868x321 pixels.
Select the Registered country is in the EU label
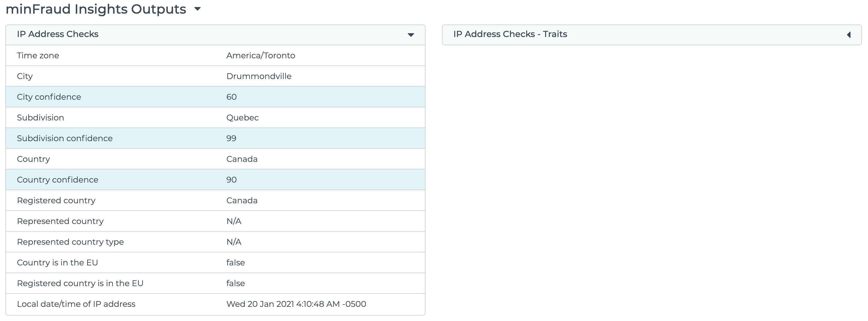tap(80, 283)
